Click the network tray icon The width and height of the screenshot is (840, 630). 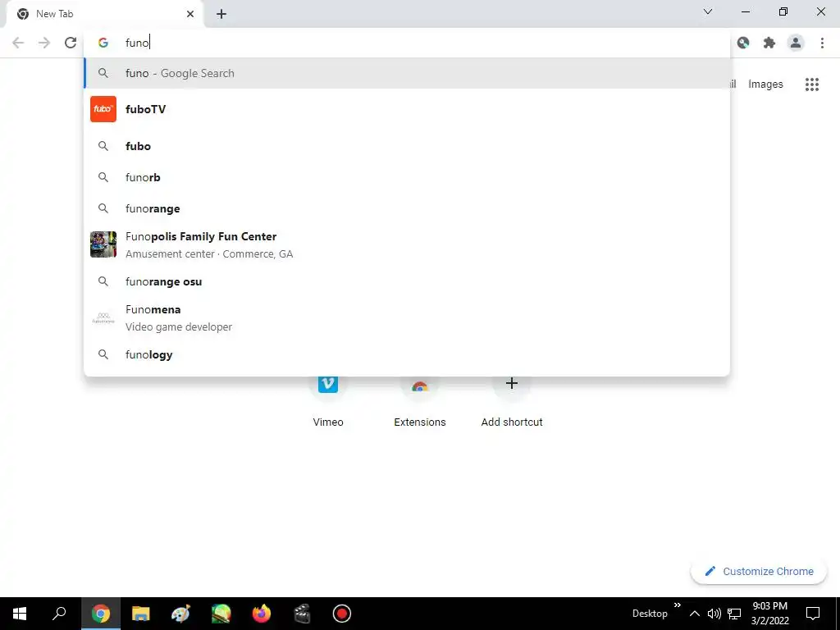[x=734, y=614]
